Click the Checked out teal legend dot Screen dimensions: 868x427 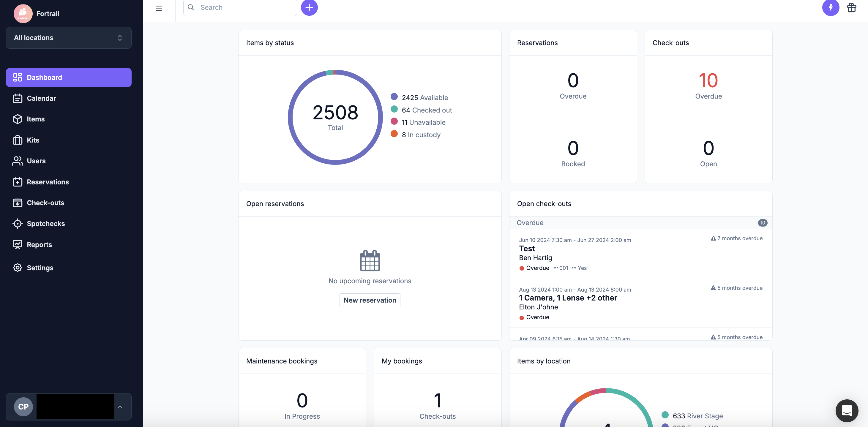[x=394, y=109]
